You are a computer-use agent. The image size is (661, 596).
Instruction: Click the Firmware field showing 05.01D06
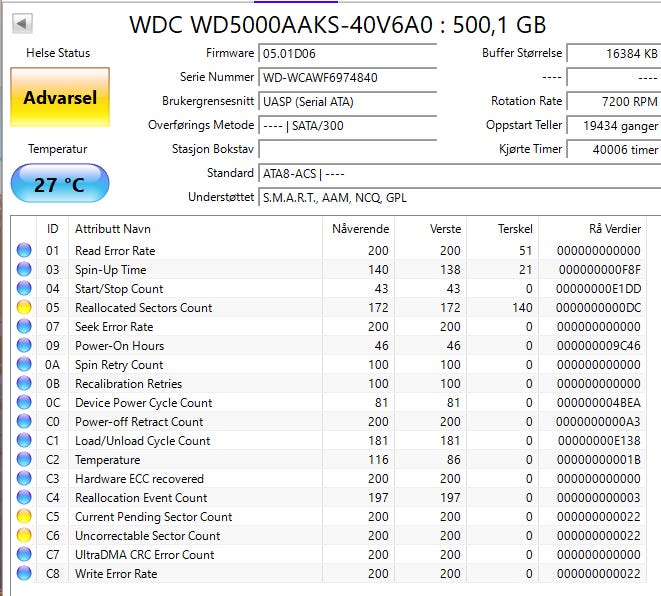click(347, 54)
